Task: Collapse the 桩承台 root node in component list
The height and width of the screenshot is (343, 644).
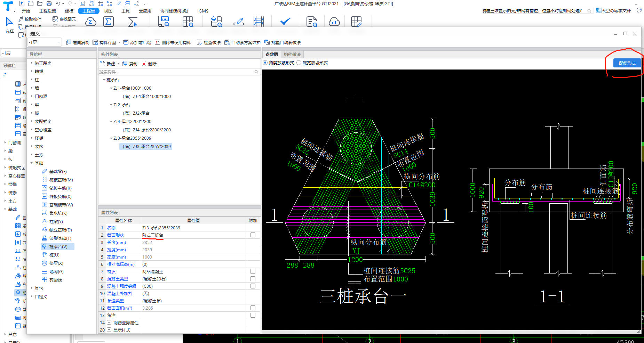Action: (104, 80)
